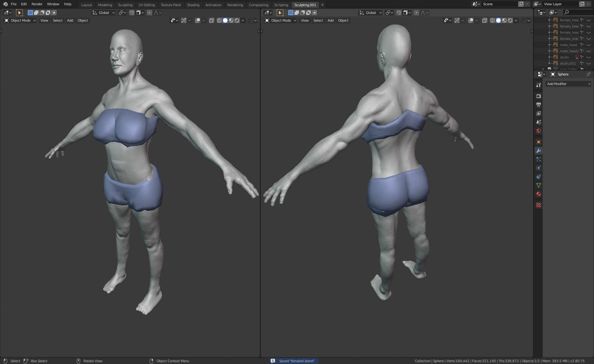Open right viewport Global orientation dropdown
594x364 pixels.
coord(371,13)
